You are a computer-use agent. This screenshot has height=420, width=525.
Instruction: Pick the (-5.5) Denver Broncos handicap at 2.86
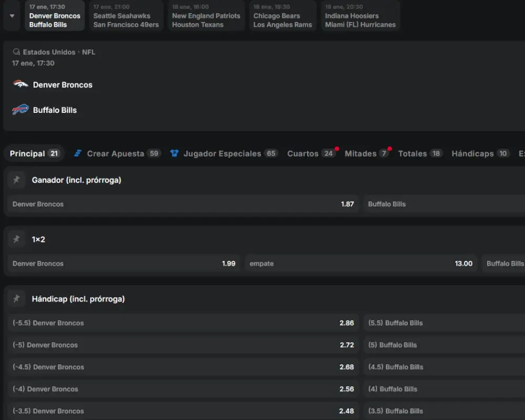[183, 323]
